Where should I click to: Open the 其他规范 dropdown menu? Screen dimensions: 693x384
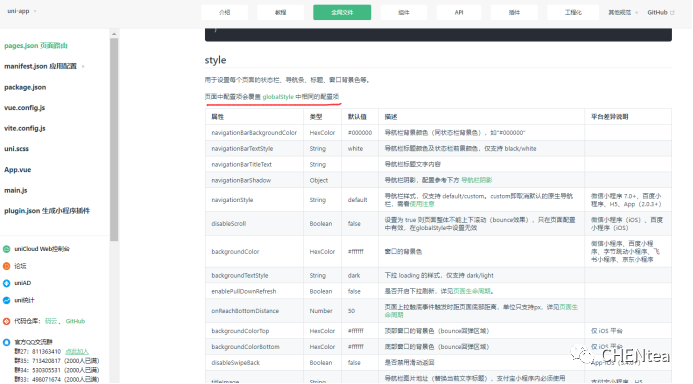[x=623, y=12]
